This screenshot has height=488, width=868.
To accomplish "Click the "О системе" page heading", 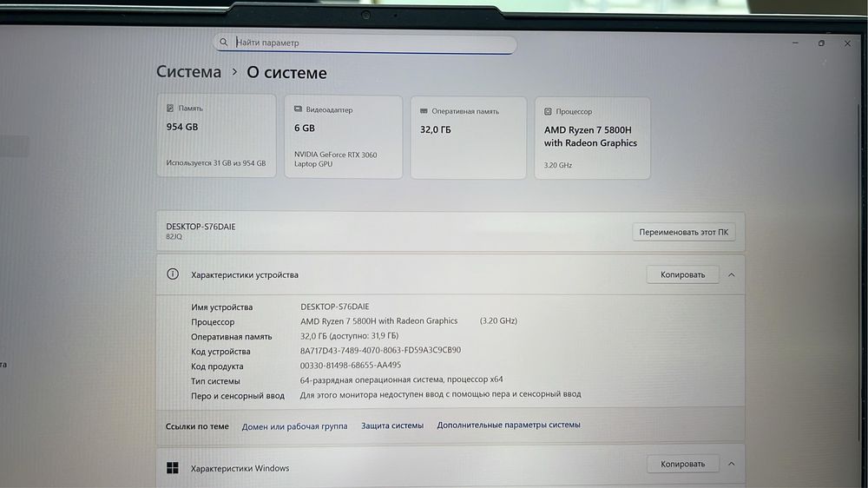I will point(286,73).
